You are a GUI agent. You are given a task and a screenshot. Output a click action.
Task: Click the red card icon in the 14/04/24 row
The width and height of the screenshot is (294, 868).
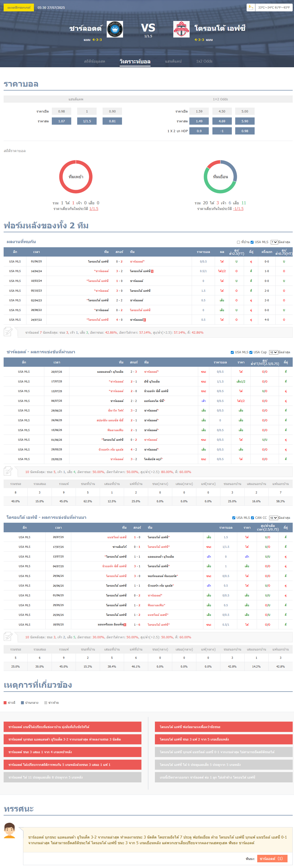point(152,271)
